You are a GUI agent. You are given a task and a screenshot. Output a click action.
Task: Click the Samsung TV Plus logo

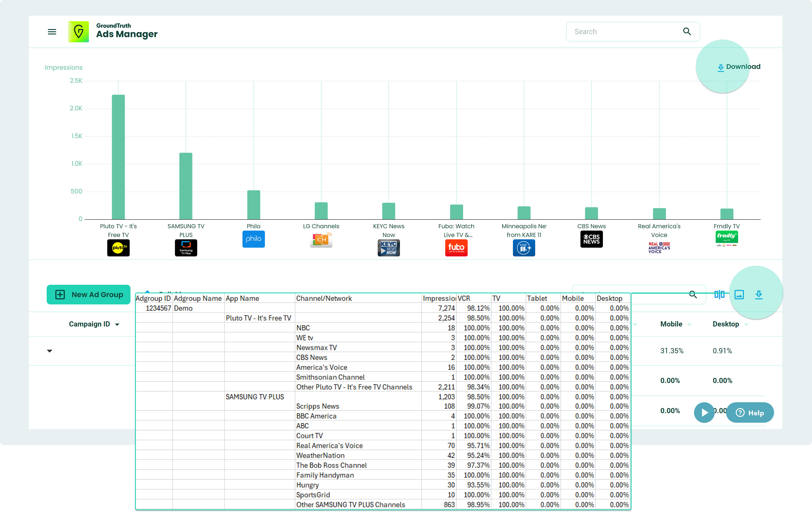pos(186,248)
